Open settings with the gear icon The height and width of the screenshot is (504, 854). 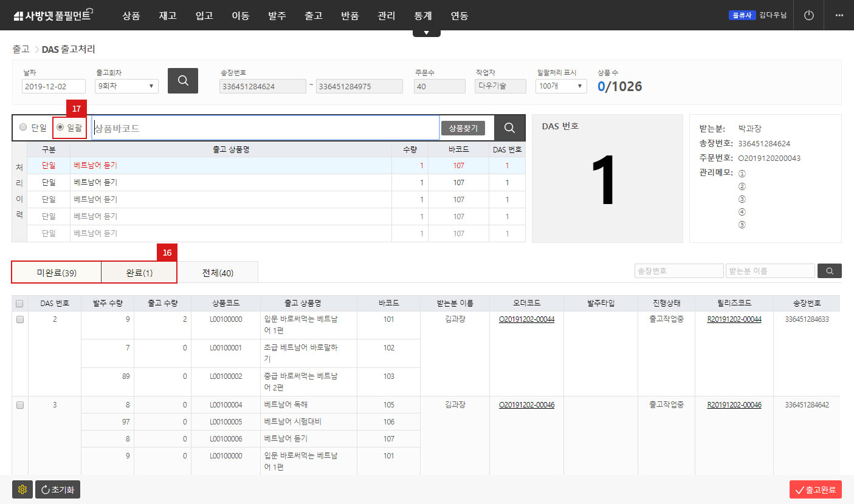click(x=22, y=489)
